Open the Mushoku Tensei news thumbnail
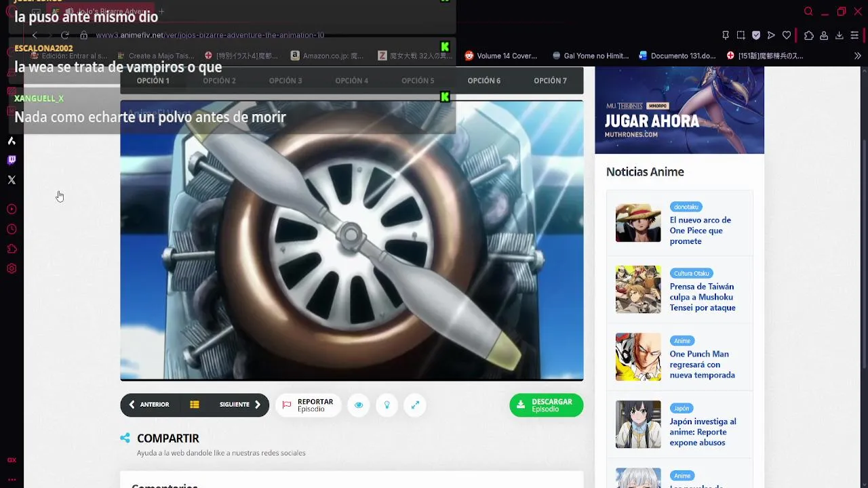This screenshot has width=868, height=488. [x=638, y=289]
